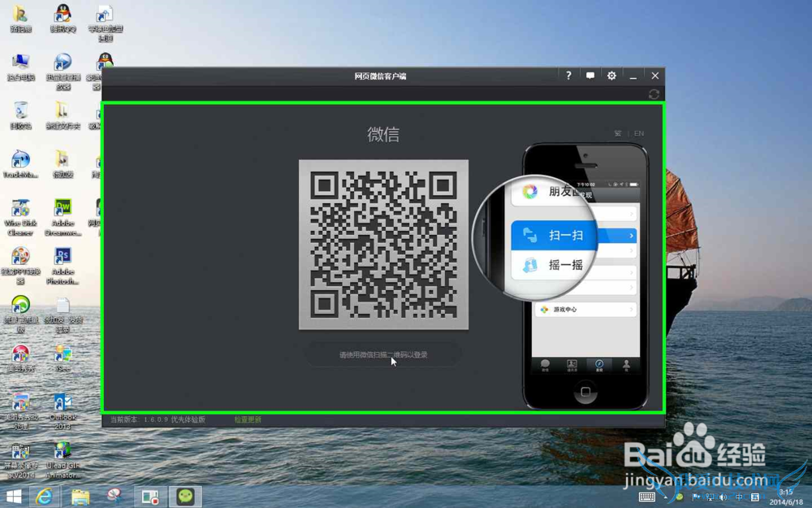Open File Explorer from taskbar
Screen dimensions: 812x508
(80, 497)
